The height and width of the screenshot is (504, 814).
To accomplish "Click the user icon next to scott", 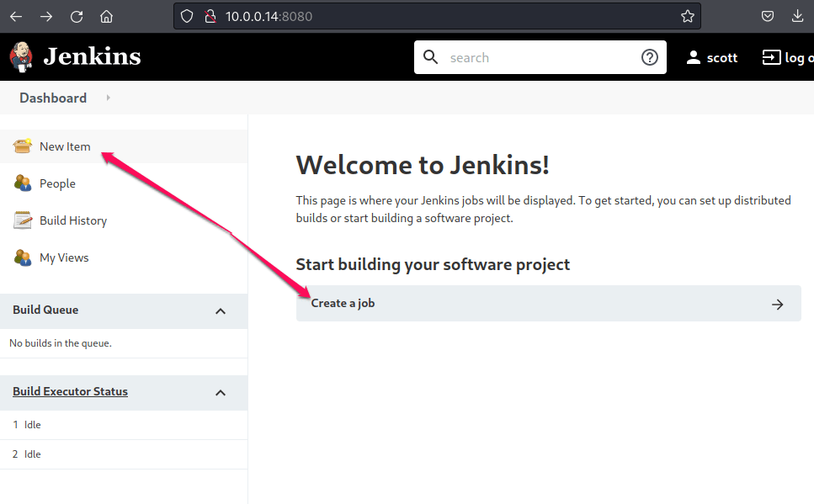I will pos(693,56).
